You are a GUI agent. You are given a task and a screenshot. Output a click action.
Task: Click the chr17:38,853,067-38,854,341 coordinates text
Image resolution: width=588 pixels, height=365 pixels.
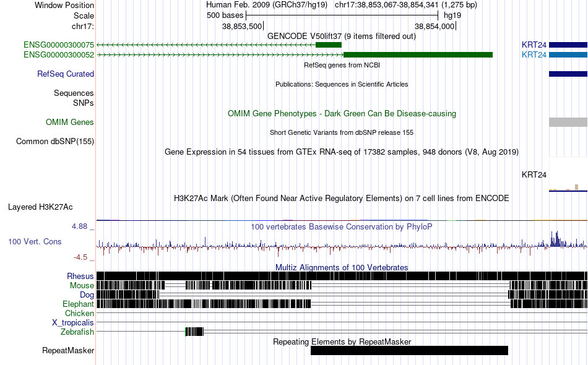[x=406, y=5]
